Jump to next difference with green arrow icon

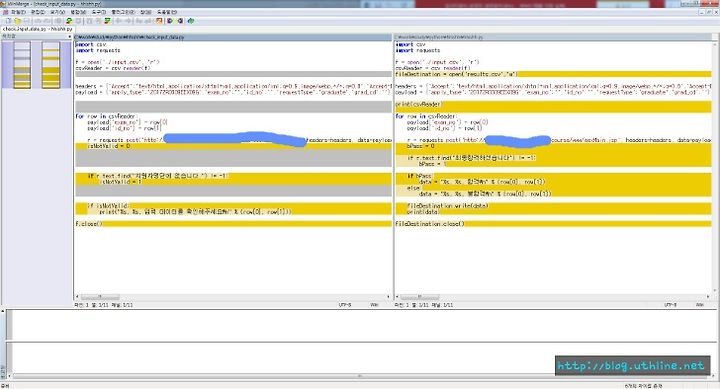[x=69, y=21]
